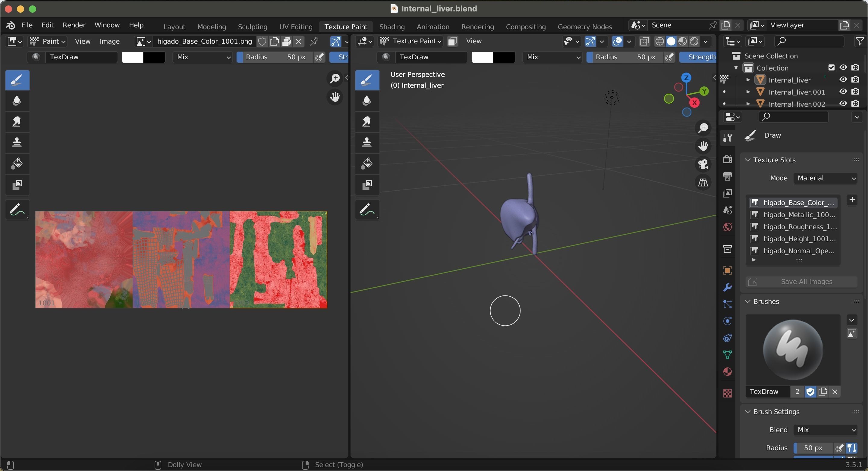Open the Render menu
The image size is (868, 471).
coord(74,25)
